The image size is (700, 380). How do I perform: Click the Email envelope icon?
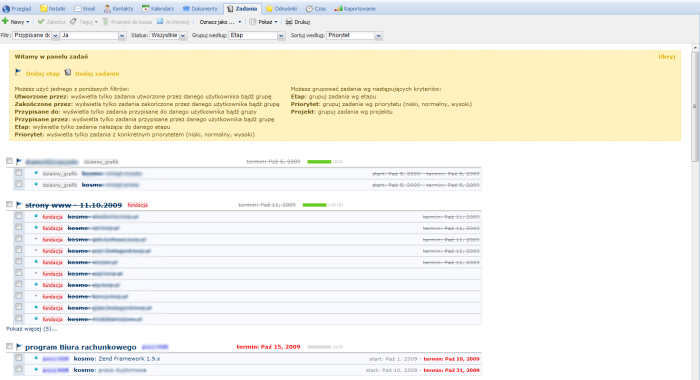pos(78,8)
